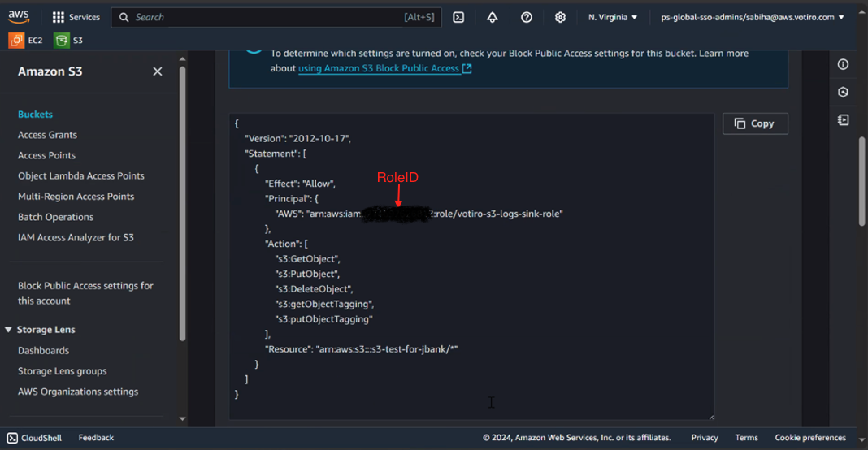Expand the ps-global-sso-admins account menu
This screenshot has height=450, width=868.
click(753, 17)
